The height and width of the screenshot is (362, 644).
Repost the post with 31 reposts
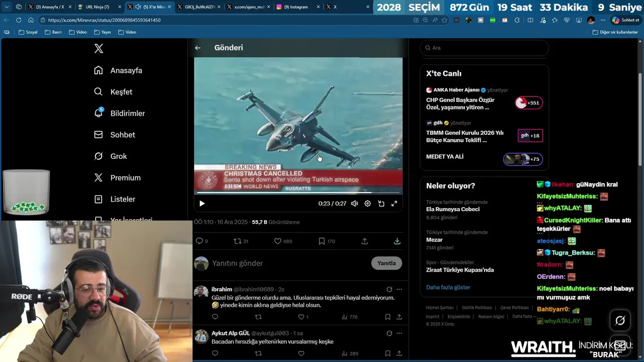point(240,241)
